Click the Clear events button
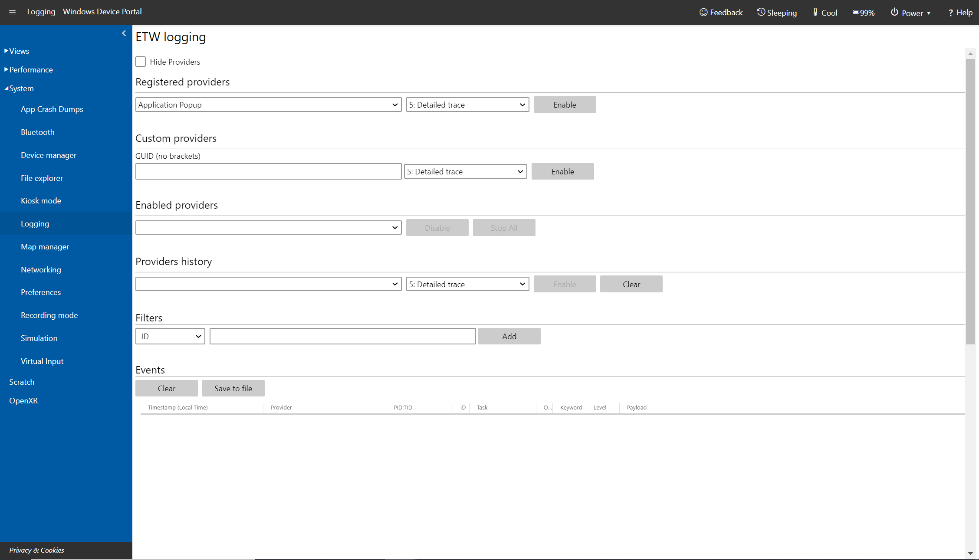Screen dimensions: 979x560 point(166,388)
